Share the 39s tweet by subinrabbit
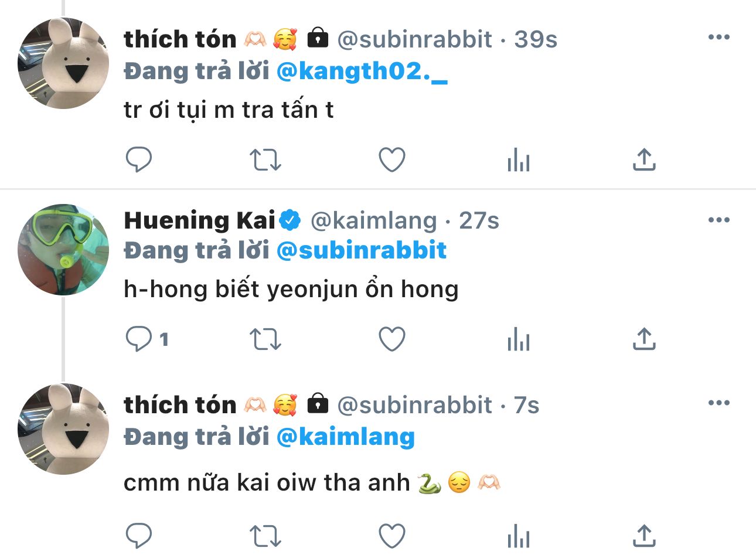The height and width of the screenshot is (558, 756). 644,159
